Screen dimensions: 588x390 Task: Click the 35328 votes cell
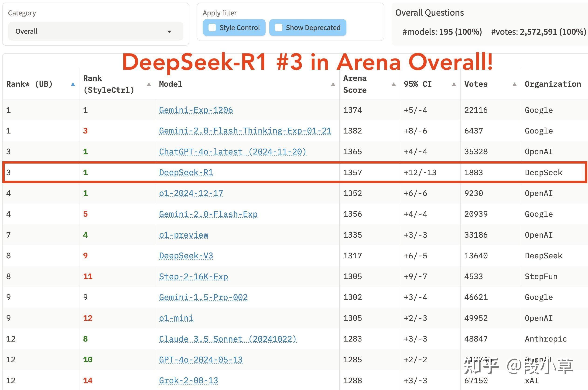coord(476,151)
